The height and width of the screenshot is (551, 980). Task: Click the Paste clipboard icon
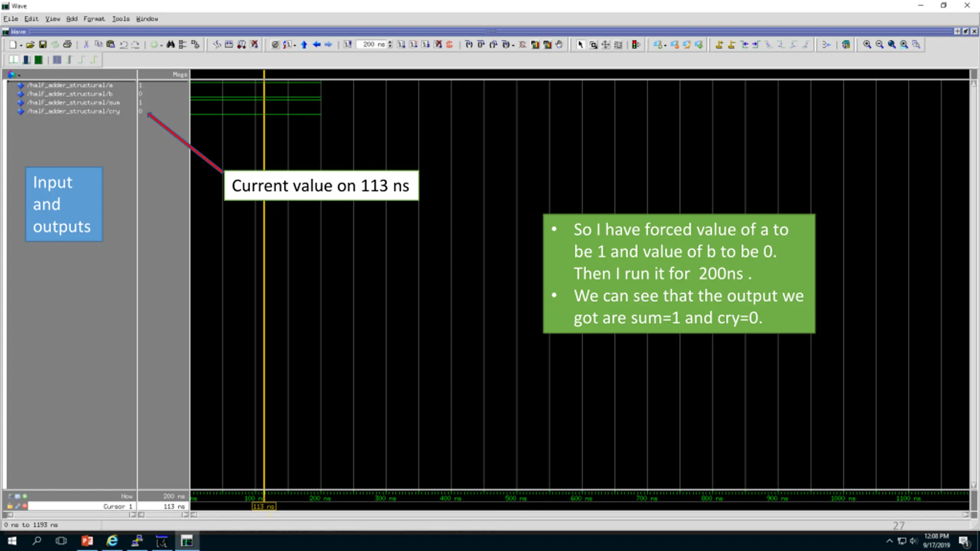111,45
